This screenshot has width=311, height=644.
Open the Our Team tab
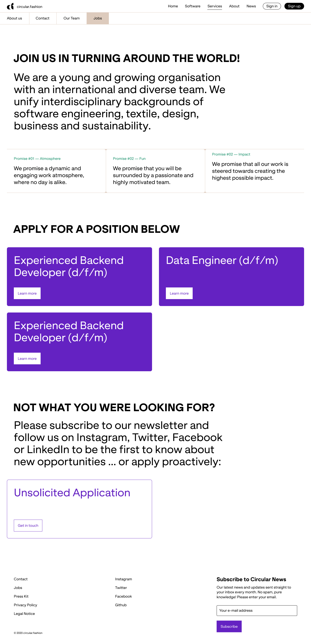(71, 18)
